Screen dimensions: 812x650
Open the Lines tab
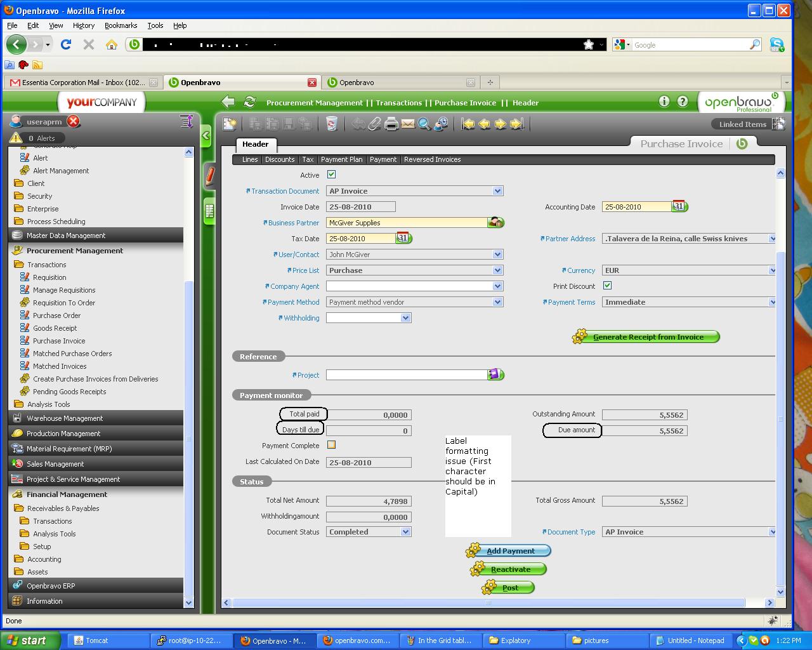[x=250, y=159]
